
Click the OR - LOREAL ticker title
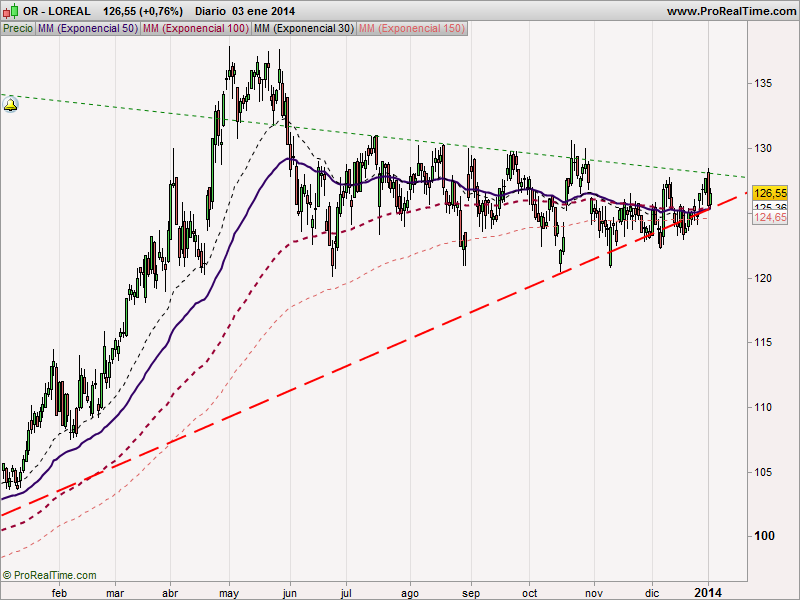pyautogui.click(x=57, y=11)
